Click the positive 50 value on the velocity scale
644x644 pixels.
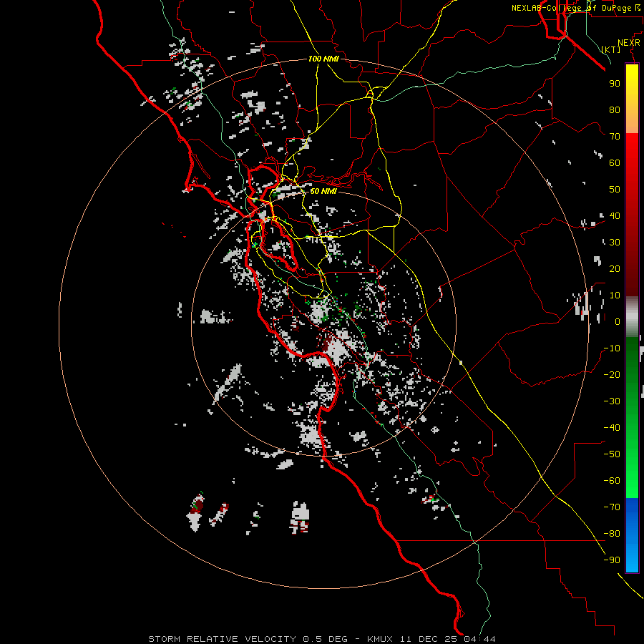pos(615,190)
